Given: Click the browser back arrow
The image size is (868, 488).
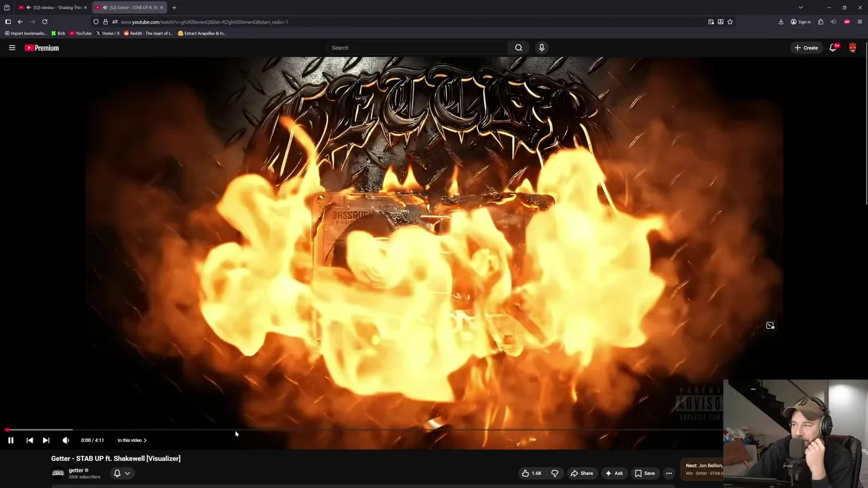Looking at the screenshot, I should (20, 22).
